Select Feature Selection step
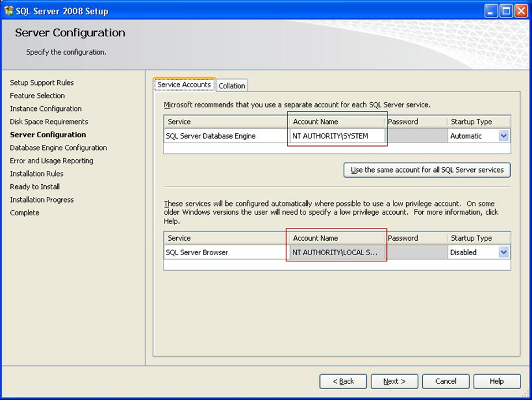The image size is (532, 400). 37,95
